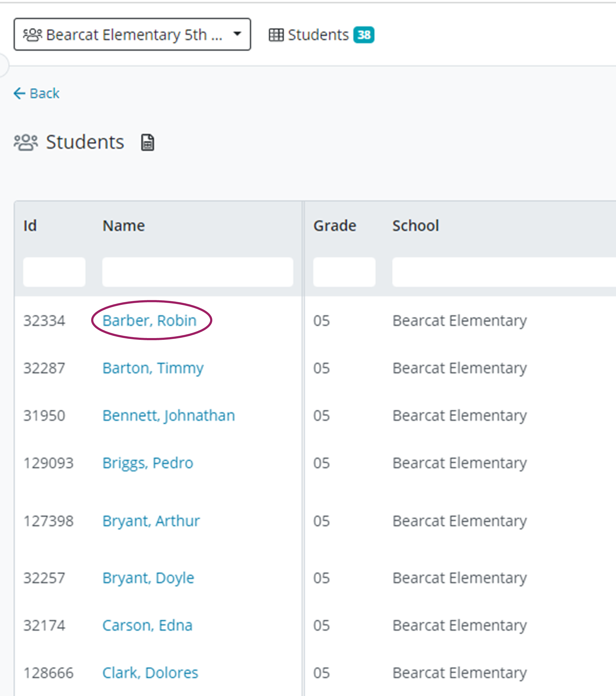The width and height of the screenshot is (616, 696).
Task: Click the group icon beside the class selector
Action: (x=33, y=34)
